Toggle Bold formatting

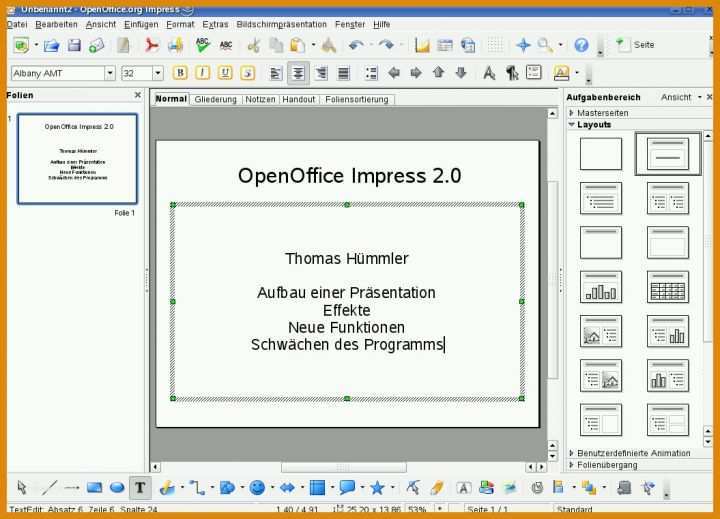[x=180, y=73]
